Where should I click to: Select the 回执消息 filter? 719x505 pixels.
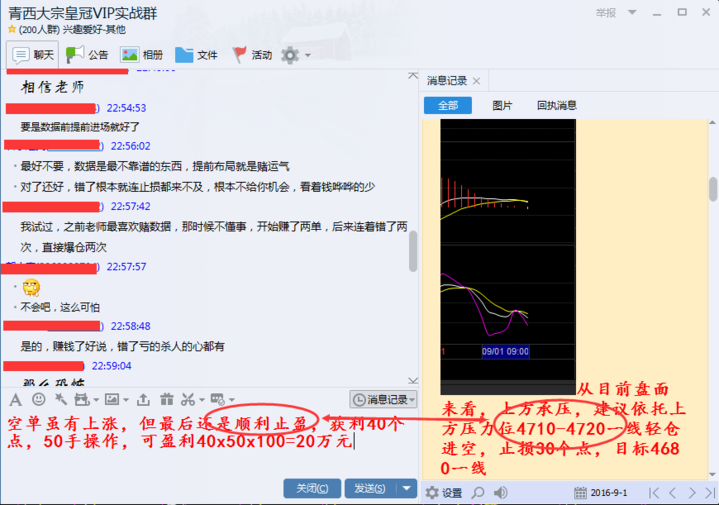click(557, 105)
